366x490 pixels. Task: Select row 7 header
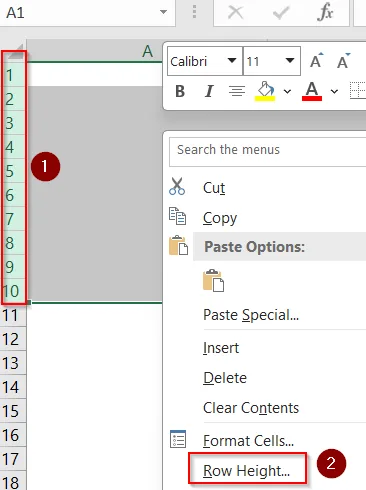click(x=13, y=219)
